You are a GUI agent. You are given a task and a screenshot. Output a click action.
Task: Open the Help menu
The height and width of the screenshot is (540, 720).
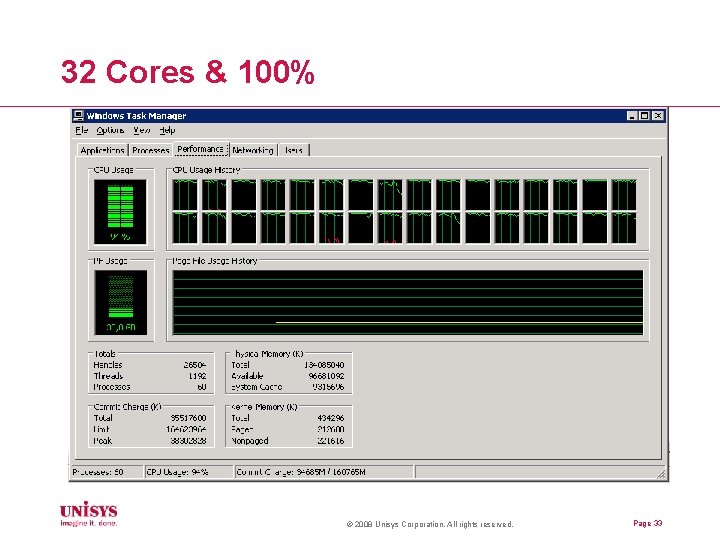[168, 130]
